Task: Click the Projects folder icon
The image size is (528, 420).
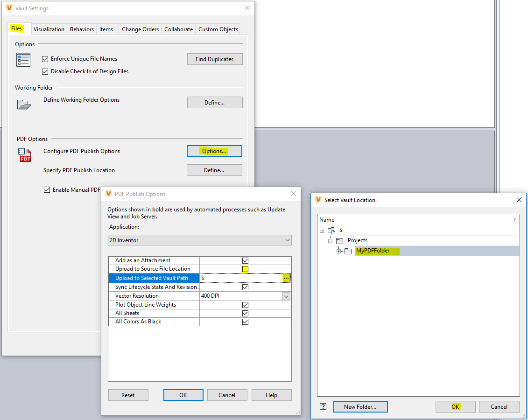Action: [x=339, y=241]
